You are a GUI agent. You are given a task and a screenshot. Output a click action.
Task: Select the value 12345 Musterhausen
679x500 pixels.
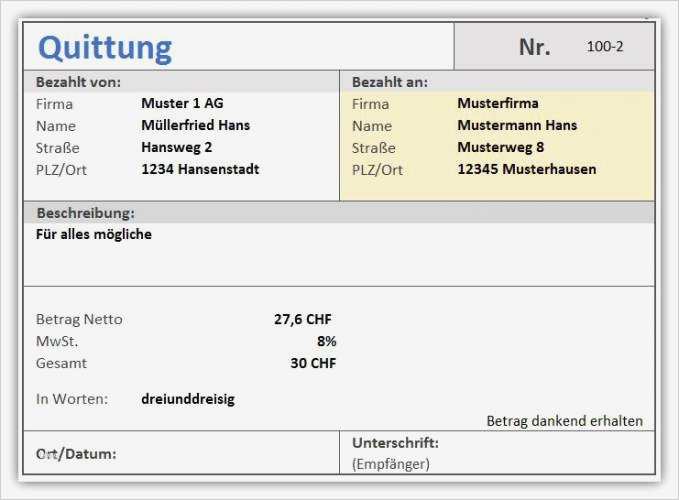pos(527,169)
